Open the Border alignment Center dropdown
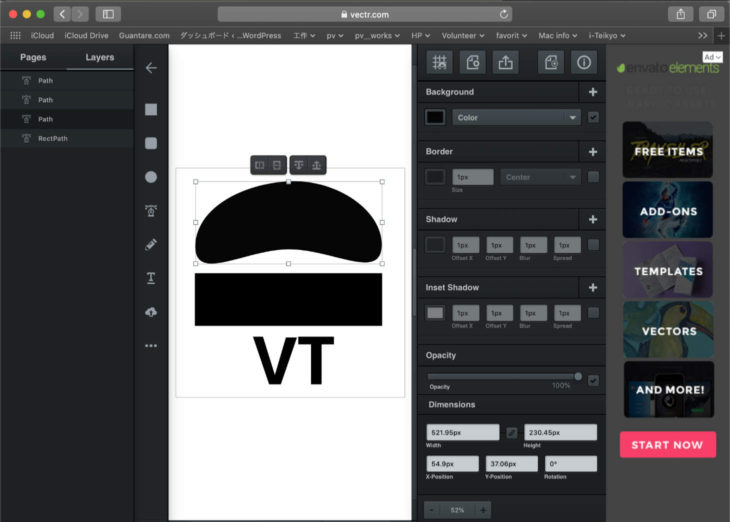The width and height of the screenshot is (730, 522). pyautogui.click(x=540, y=177)
